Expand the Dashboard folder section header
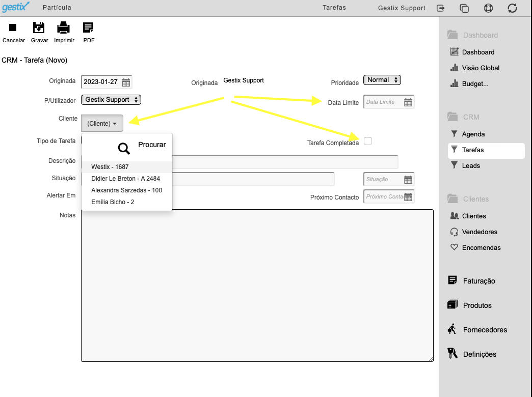The image size is (532, 397). coord(472,35)
